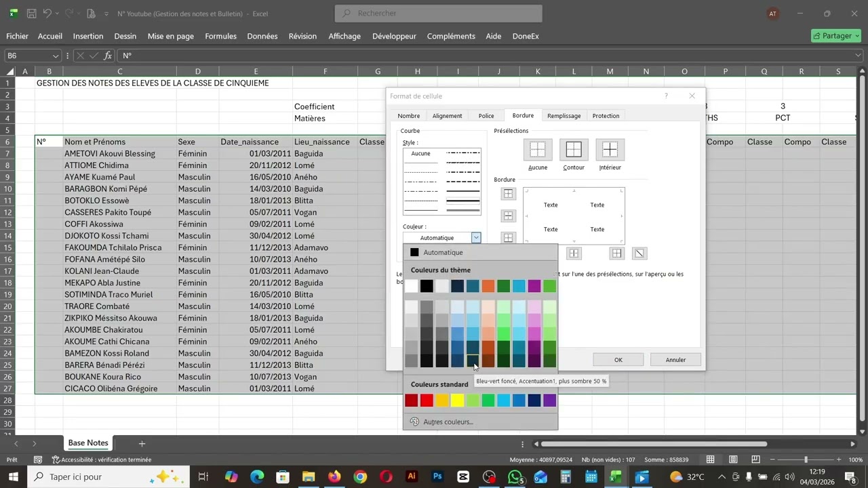
Task: Open WhatsApp from the taskbar
Action: pyautogui.click(x=515, y=476)
